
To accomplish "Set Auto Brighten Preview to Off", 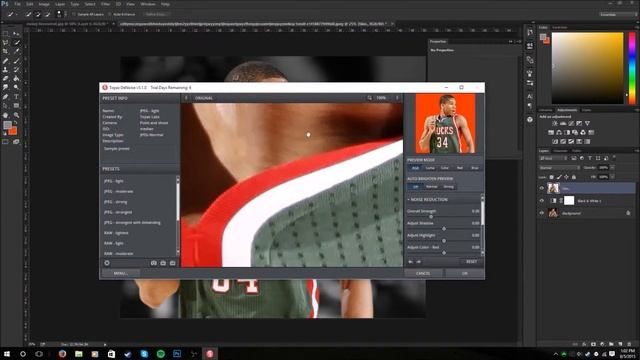I will [416, 187].
